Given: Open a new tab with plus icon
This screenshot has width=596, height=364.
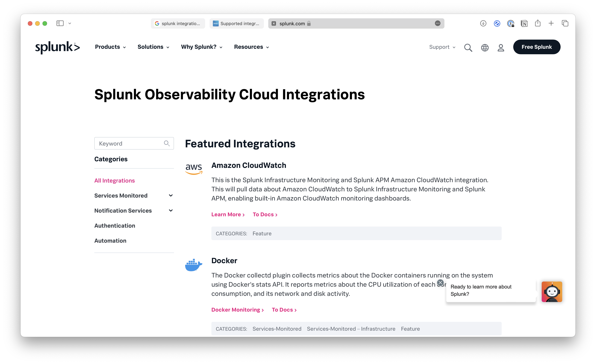Looking at the screenshot, I should [x=551, y=23].
